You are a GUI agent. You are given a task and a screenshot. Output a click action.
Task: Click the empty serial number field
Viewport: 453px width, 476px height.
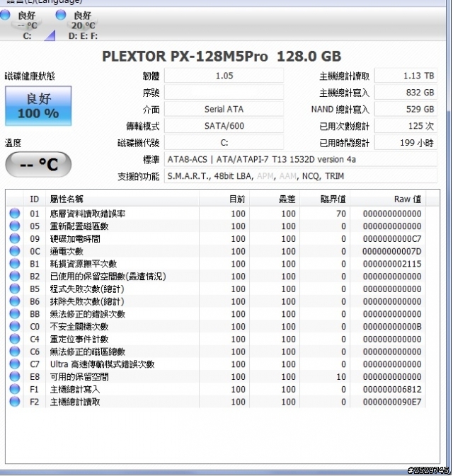pyautogui.click(x=224, y=92)
